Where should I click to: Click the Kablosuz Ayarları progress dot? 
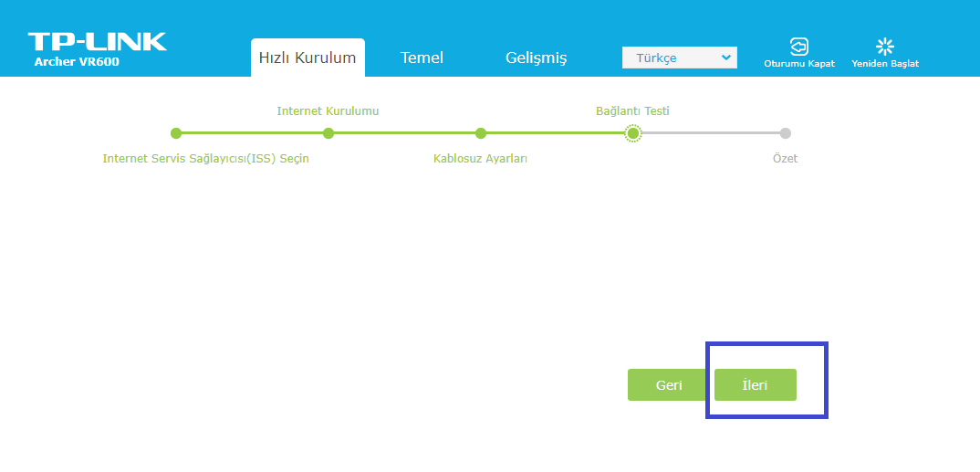pos(481,133)
